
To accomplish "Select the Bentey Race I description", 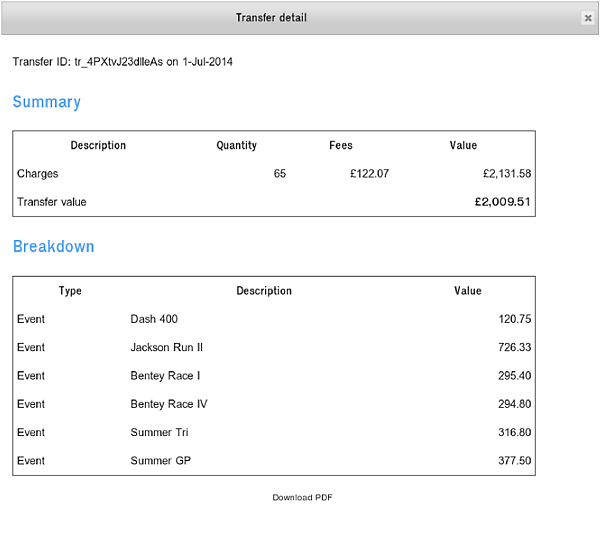I will click(165, 375).
